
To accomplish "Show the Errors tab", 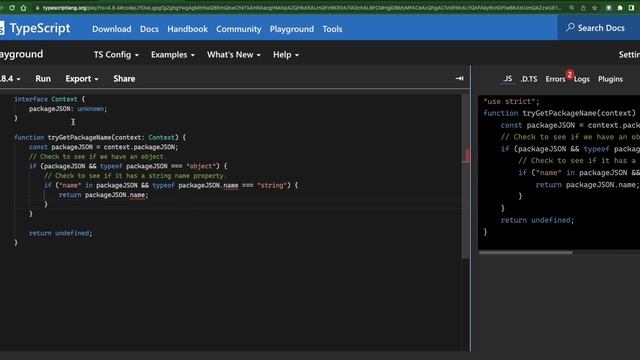I will (555, 79).
